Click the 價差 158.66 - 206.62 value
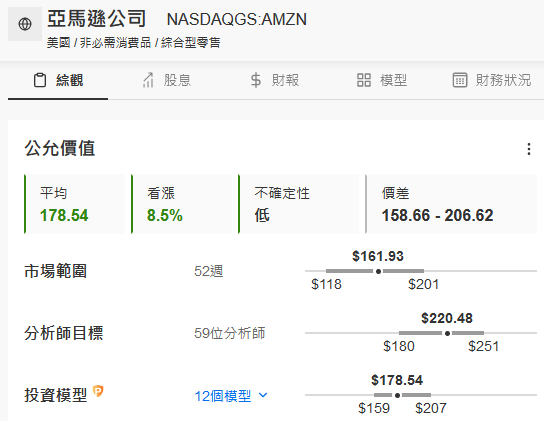This screenshot has width=544, height=421. point(437,215)
